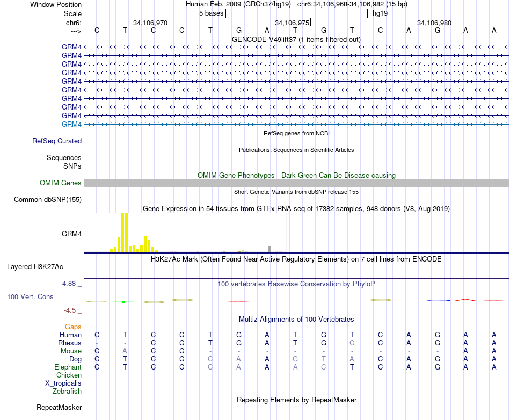Select the light-blue GRM4 transcript label
Screen dimensions: 510x420
pyautogui.click(x=71, y=124)
